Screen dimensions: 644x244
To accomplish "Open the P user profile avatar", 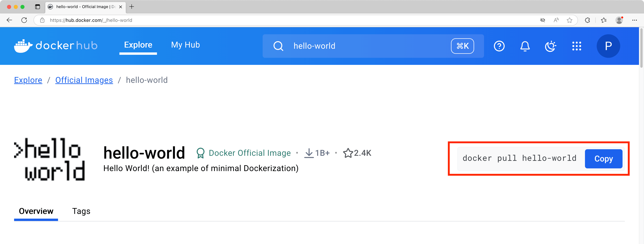I will point(608,46).
